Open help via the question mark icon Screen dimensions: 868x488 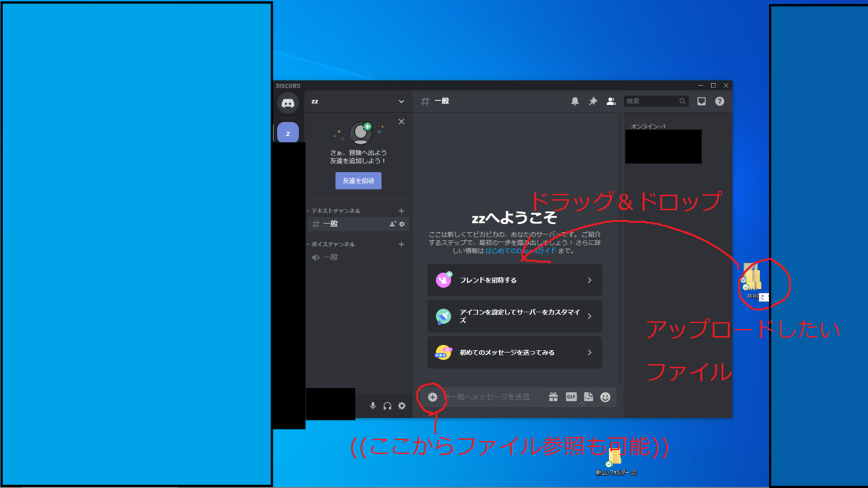coord(720,101)
